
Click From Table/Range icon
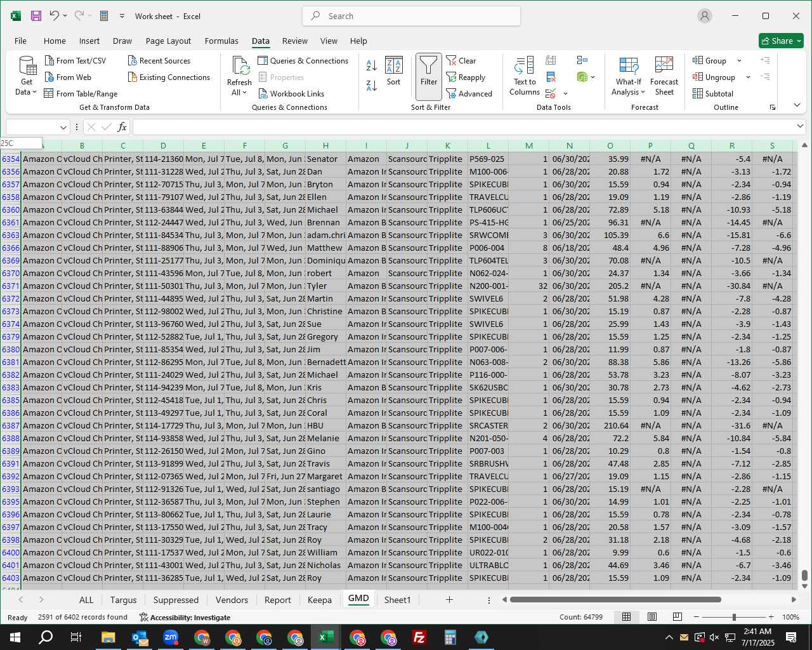(x=49, y=93)
